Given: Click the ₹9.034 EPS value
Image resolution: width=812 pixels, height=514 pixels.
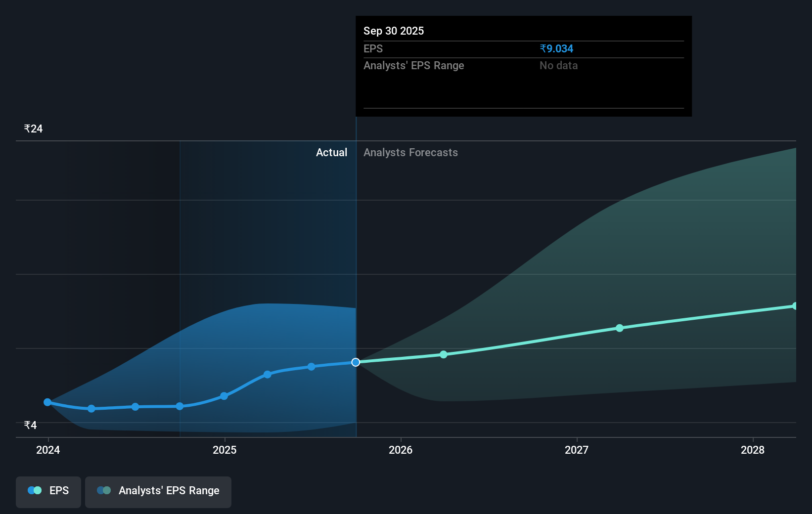Looking at the screenshot, I should tap(556, 49).
